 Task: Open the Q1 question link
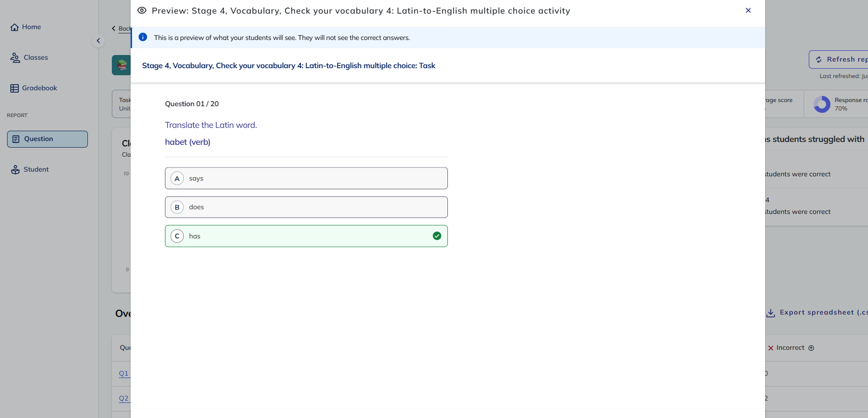tap(124, 373)
